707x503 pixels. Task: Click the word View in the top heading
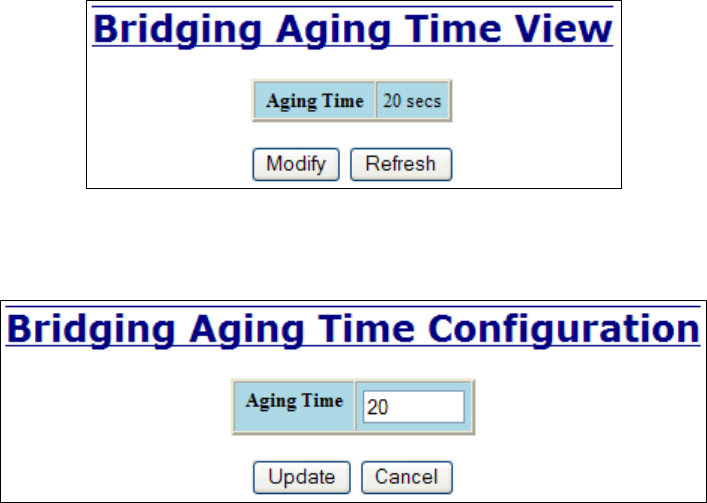[x=562, y=29]
